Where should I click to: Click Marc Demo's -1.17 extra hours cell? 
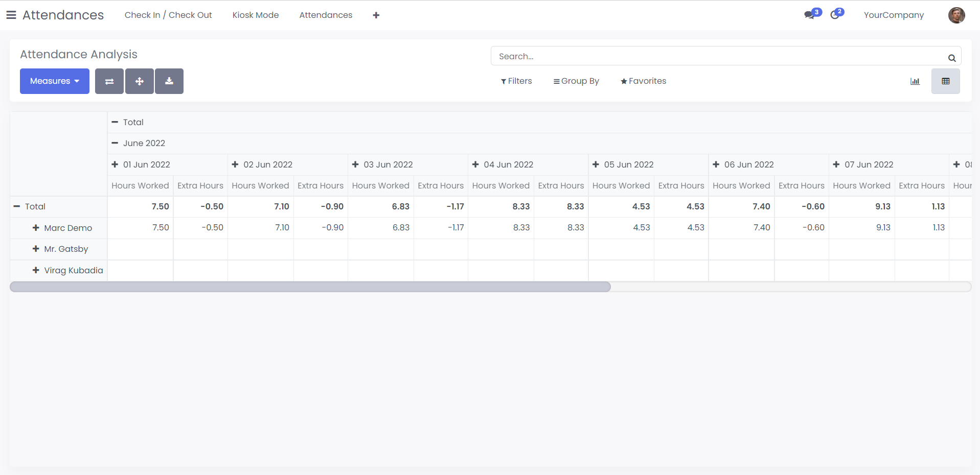point(441,228)
